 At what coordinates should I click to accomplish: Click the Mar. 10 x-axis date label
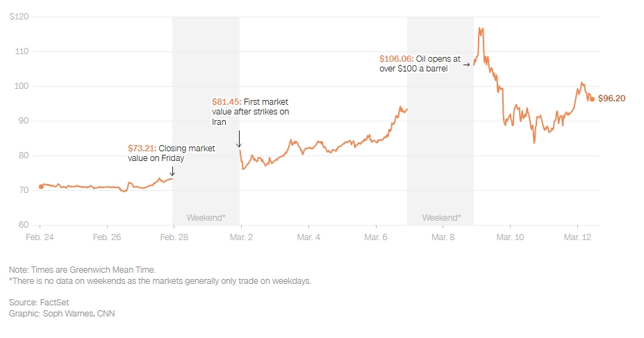tap(510, 237)
